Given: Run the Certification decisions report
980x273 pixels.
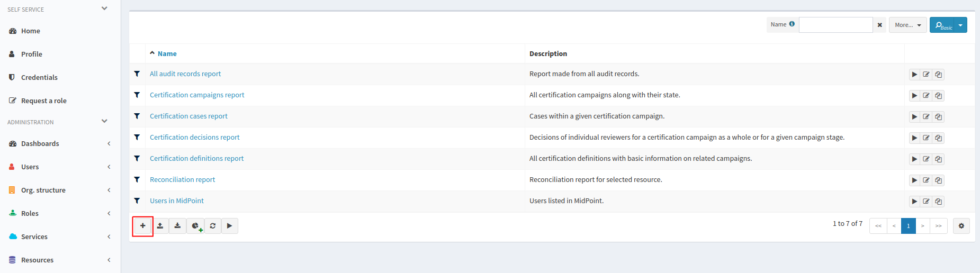Looking at the screenshot, I should 914,138.
